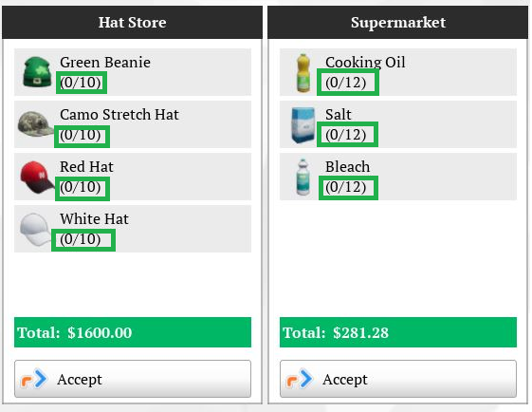Accept the Hat Store order

click(x=133, y=379)
